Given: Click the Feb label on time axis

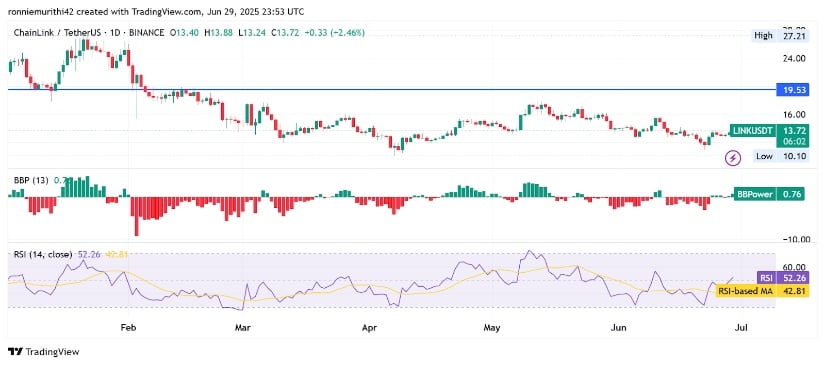Looking at the screenshot, I should (x=128, y=328).
